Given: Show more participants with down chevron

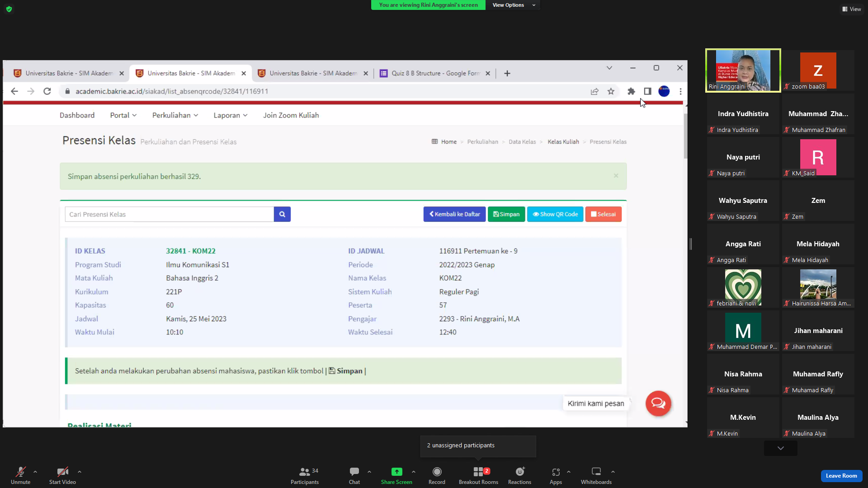Looking at the screenshot, I should 781,448.
